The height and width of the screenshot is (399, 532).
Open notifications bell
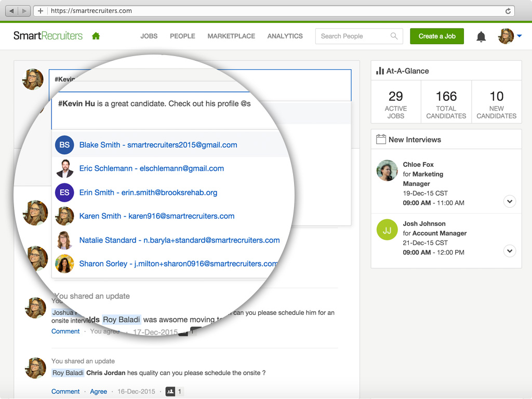tap(481, 36)
